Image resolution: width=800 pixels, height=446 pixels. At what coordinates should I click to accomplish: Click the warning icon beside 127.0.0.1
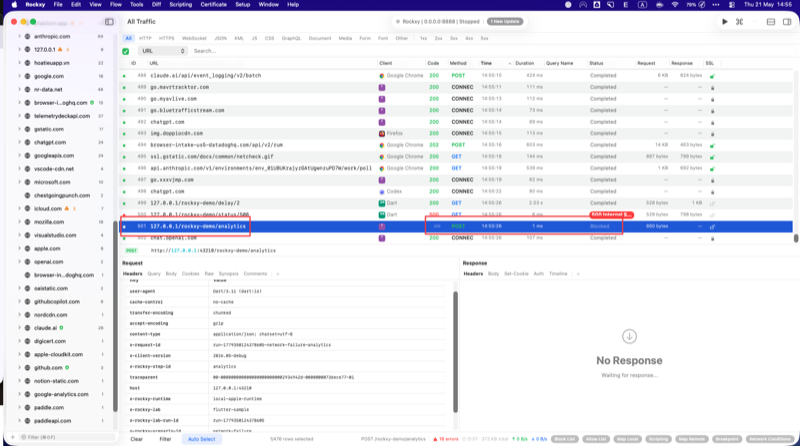click(60, 49)
